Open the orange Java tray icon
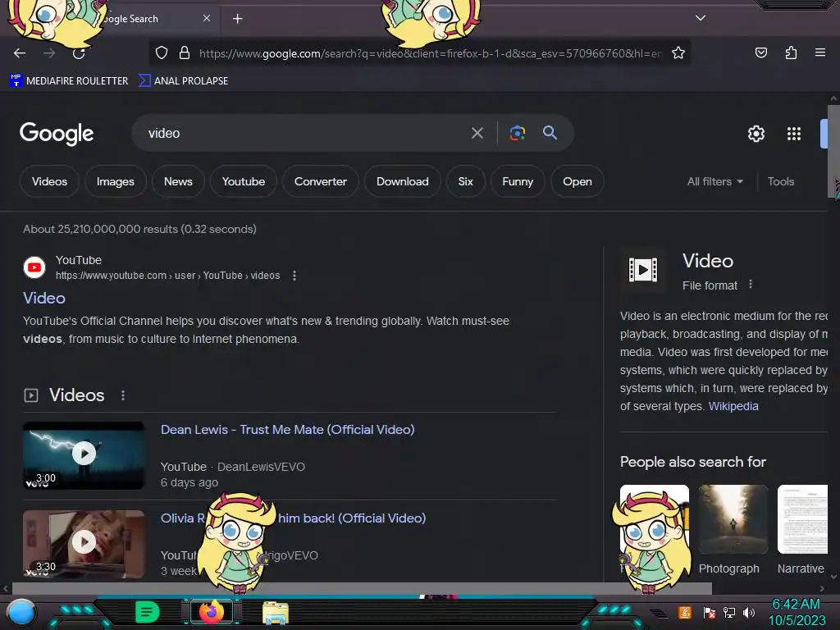 [x=685, y=612]
